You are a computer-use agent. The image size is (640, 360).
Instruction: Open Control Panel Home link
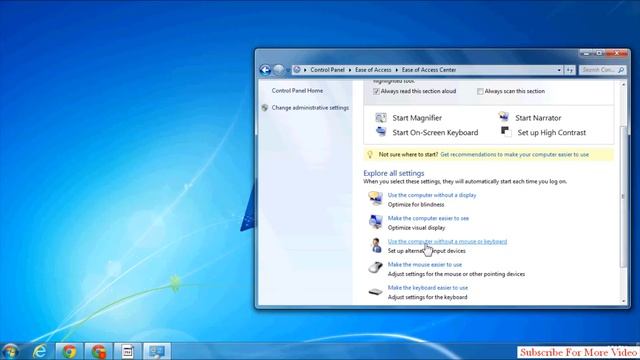click(297, 91)
